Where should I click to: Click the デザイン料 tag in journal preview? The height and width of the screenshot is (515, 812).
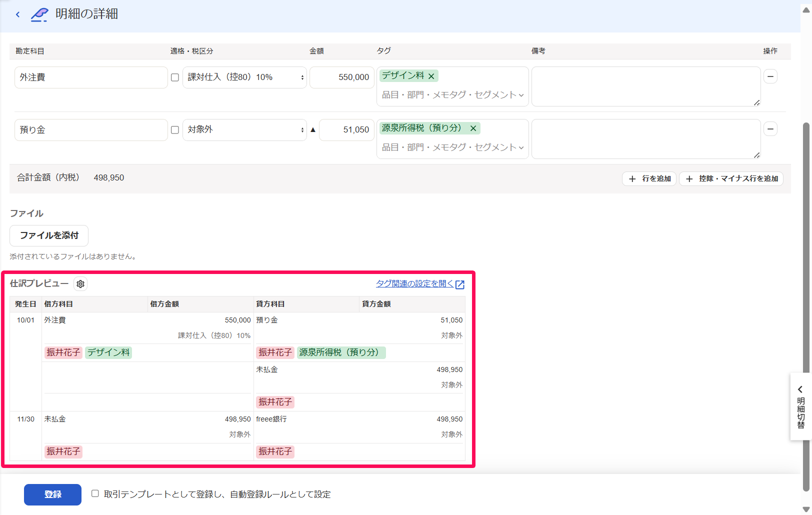pyautogui.click(x=108, y=352)
